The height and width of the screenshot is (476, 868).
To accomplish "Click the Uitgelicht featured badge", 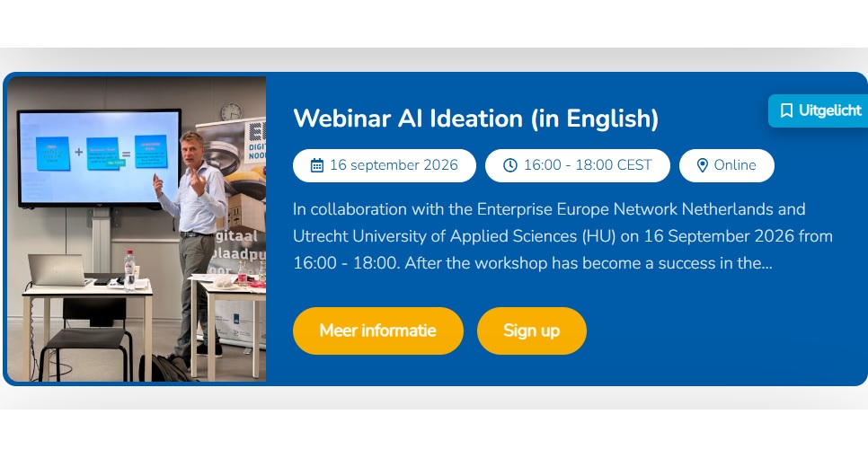I will (819, 110).
